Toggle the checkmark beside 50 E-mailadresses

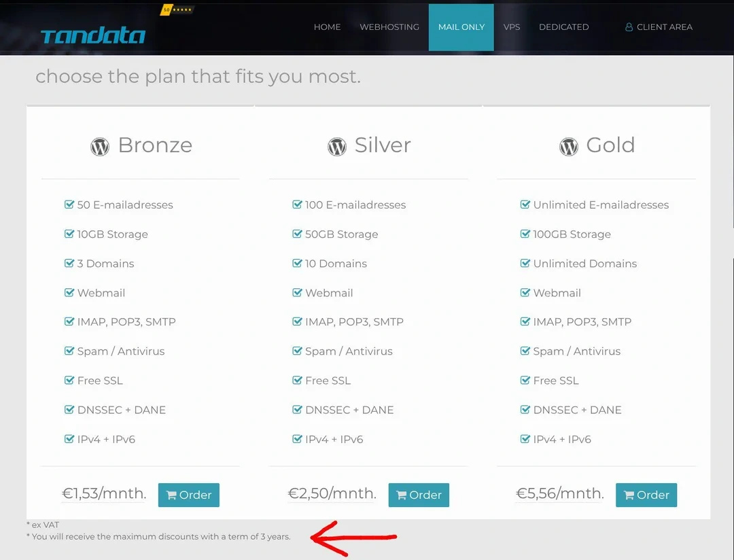click(69, 205)
